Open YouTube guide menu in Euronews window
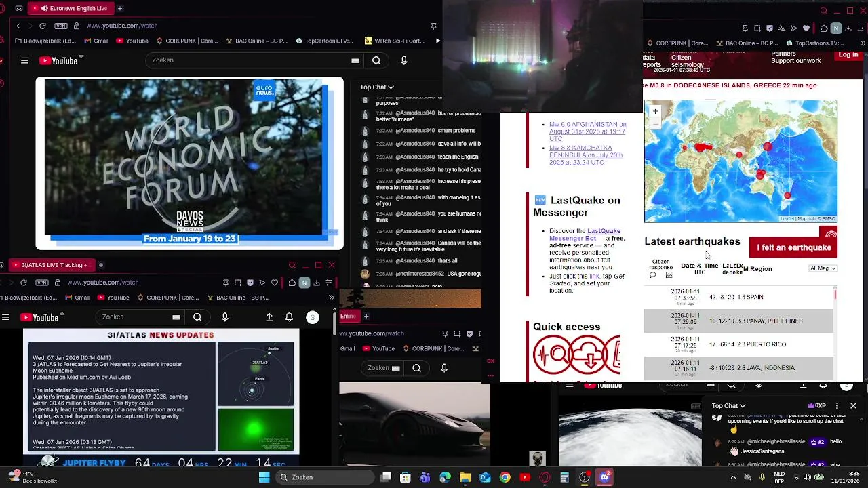Screen dimensions: 868x488 (24, 60)
